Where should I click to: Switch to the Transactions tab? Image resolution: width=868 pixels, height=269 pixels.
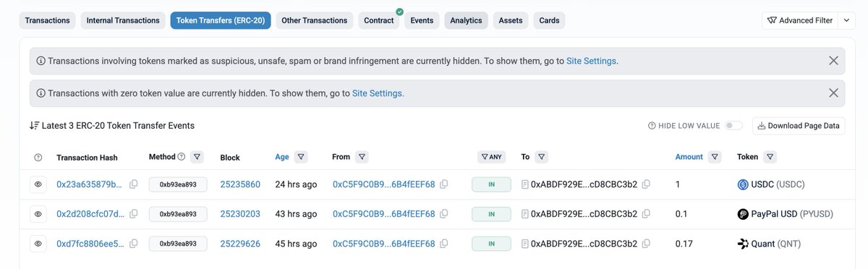click(48, 20)
